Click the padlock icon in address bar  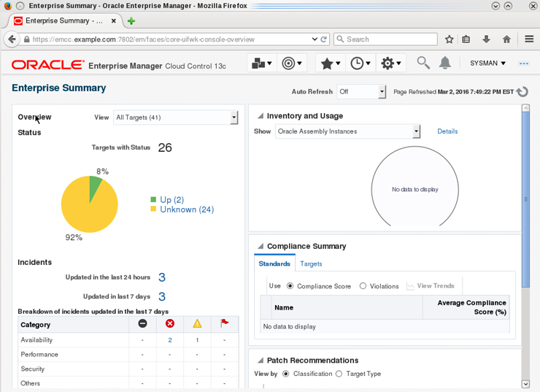26,39
